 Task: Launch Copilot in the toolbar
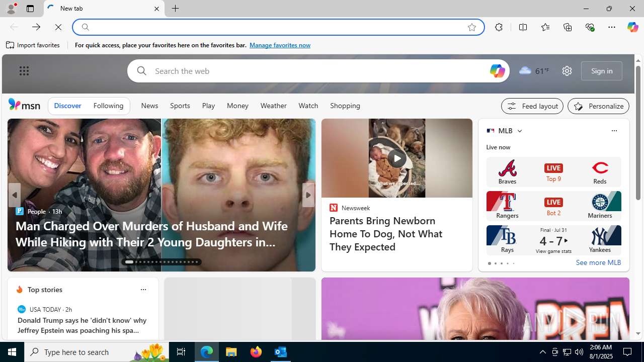[x=632, y=27]
